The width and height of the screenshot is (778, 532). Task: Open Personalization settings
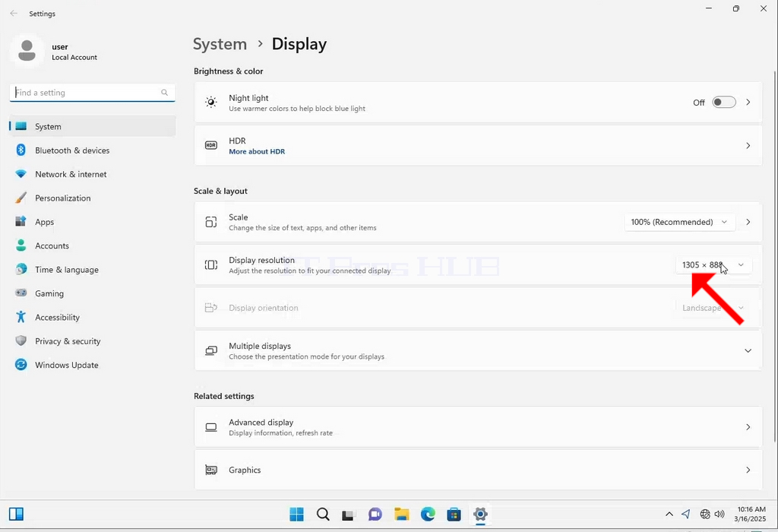pyautogui.click(x=92, y=198)
